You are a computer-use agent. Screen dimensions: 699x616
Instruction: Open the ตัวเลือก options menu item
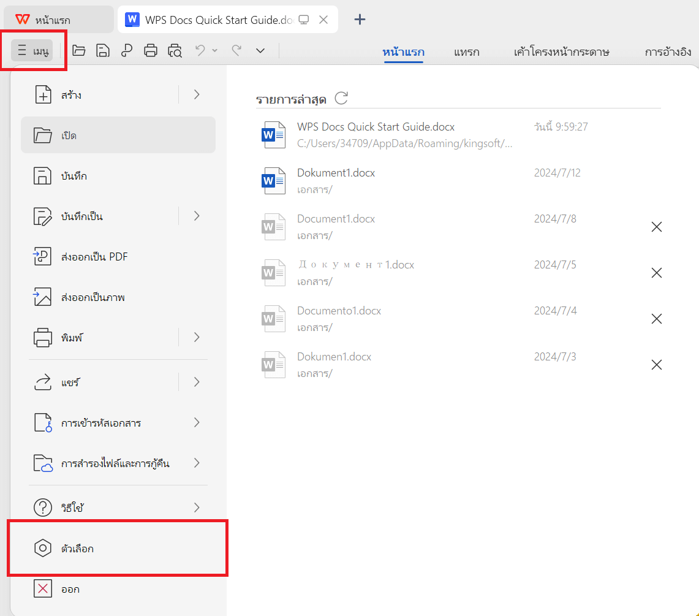(x=118, y=548)
